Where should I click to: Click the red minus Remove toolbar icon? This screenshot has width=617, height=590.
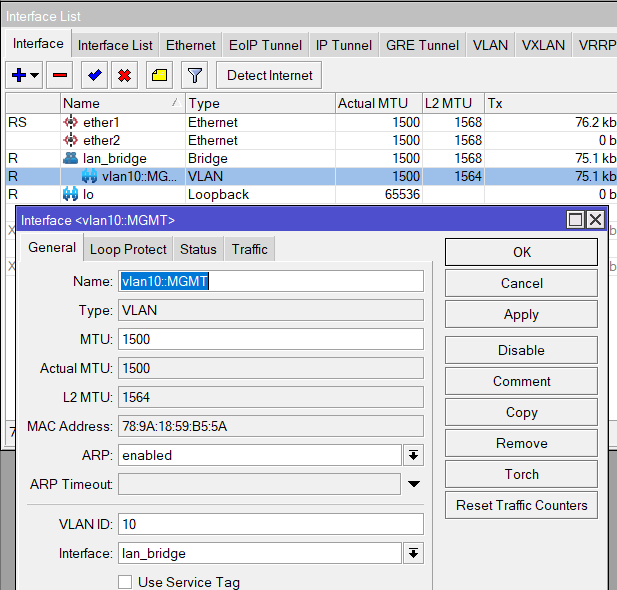coord(59,75)
